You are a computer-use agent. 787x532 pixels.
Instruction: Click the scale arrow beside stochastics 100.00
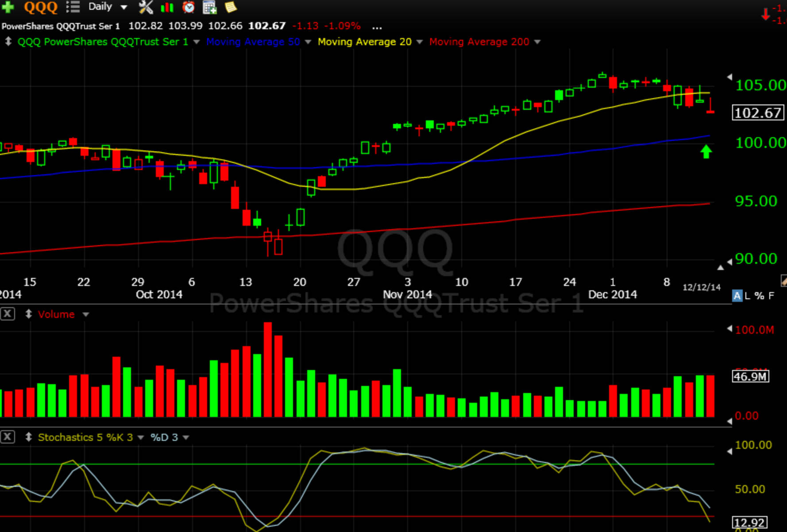(729, 451)
